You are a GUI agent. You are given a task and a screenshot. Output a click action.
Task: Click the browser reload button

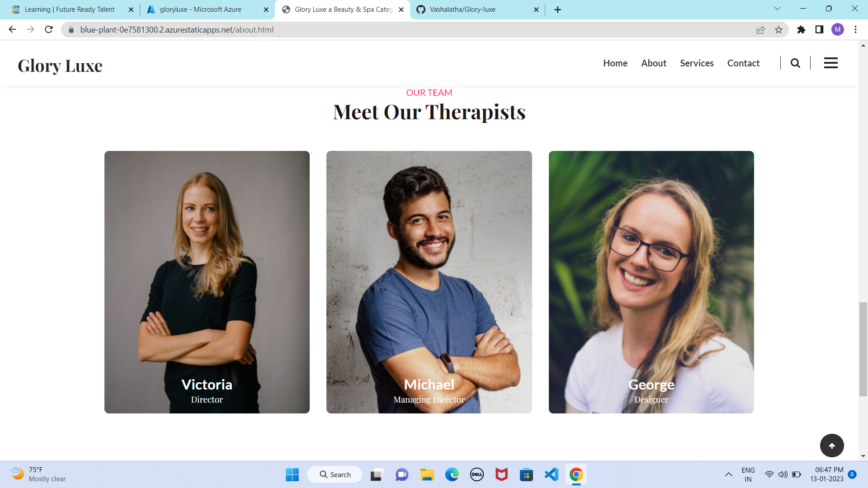point(49,30)
